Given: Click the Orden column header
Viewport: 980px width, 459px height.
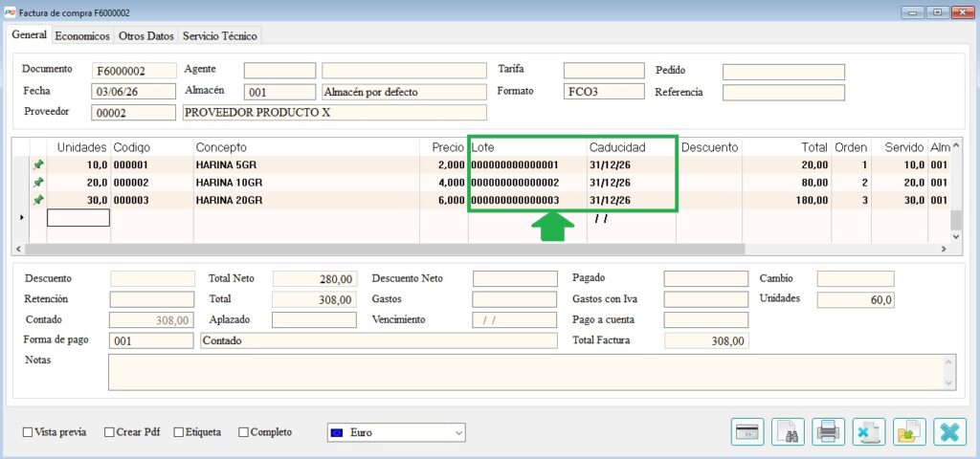Looking at the screenshot, I should [x=851, y=147].
